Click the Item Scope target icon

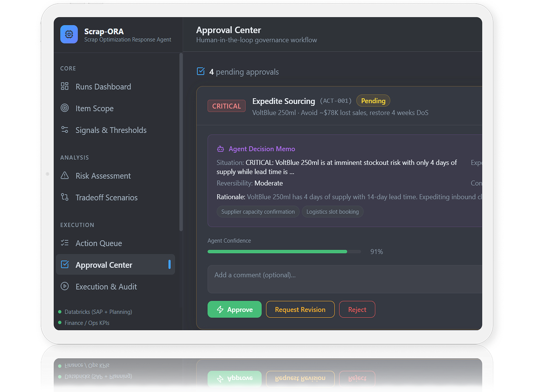tap(65, 108)
